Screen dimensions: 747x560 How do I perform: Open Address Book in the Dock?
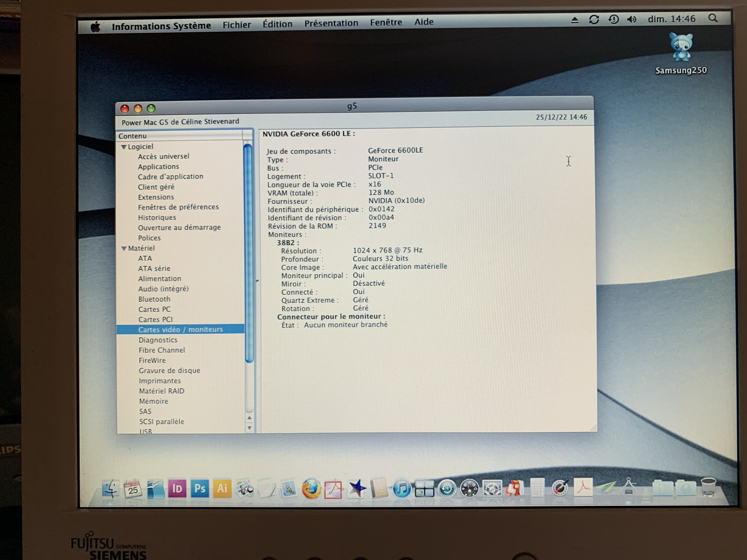pos(379,489)
